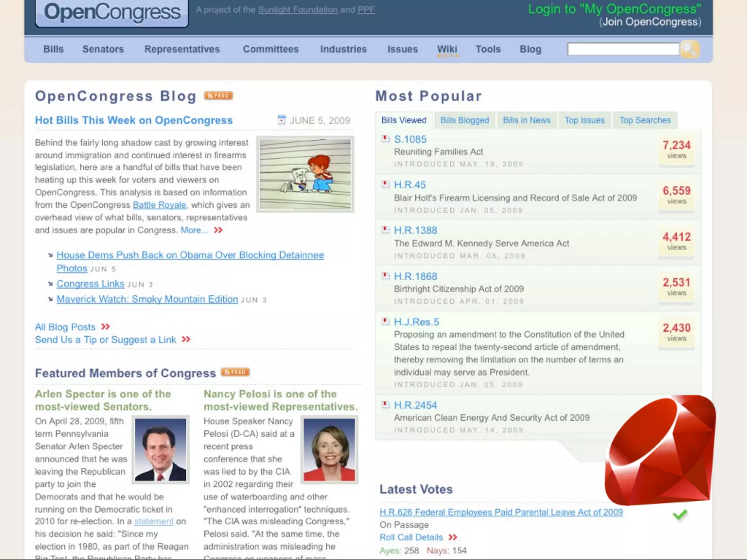This screenshot has height=560, width=747.
Task: Open the Wiki navigation item
Action: tap(447, 49)
